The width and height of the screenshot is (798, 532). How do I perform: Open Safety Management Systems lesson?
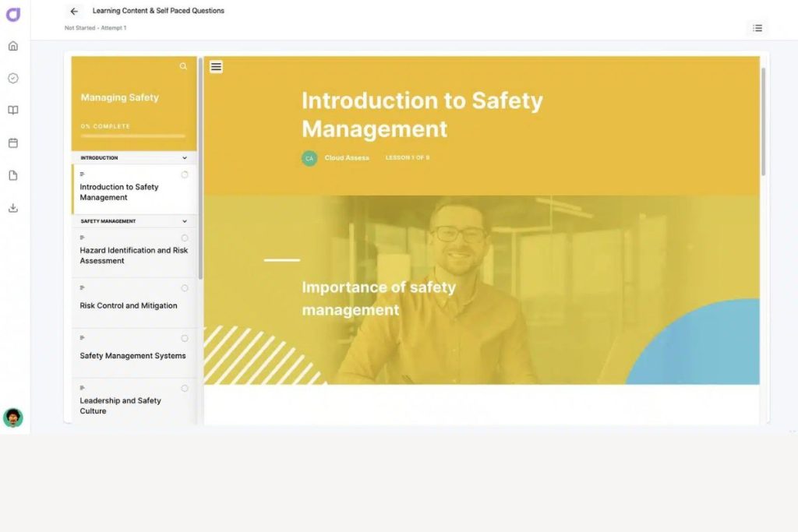134,353
